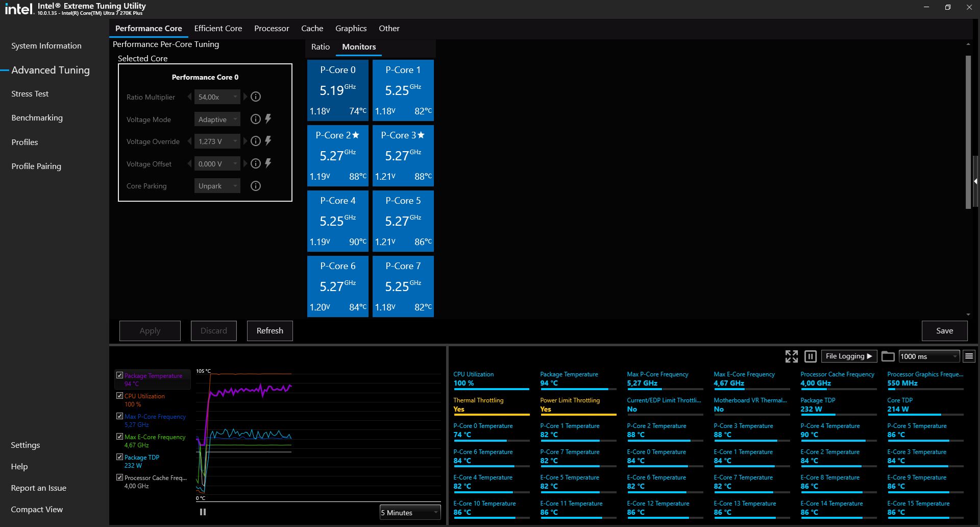The height and width of the screenshot is (527, 980).
Task: Click Voltage Mode lightning bolt icon
Action: 268,118
